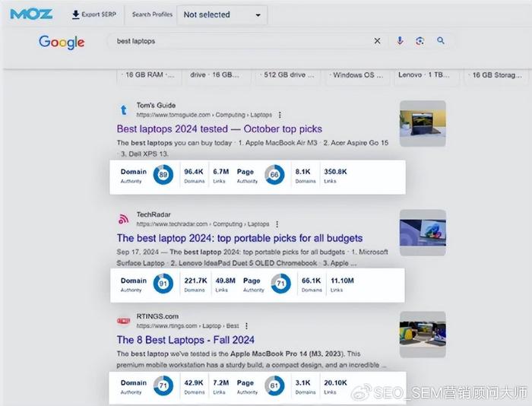
Task: Click '6.7M' links value
Action: [x=221, y=172]
